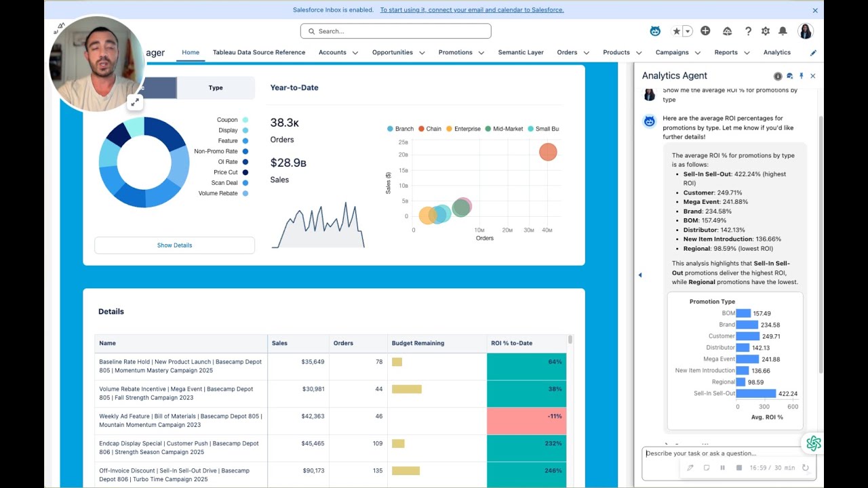Stop the recording

pos(738,468)
